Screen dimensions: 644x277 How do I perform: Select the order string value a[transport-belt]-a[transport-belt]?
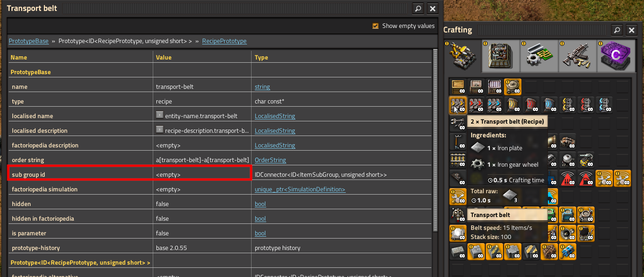click(202, 160)
